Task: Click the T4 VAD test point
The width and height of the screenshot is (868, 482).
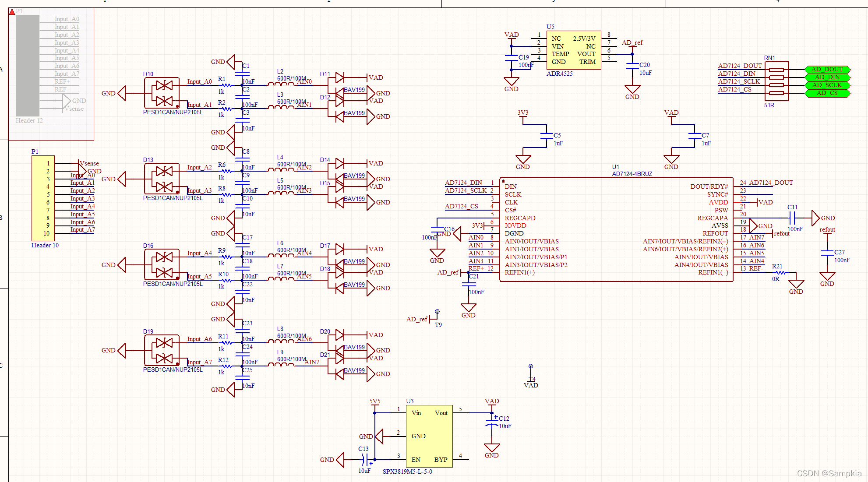Action: (x=531, y=366)
